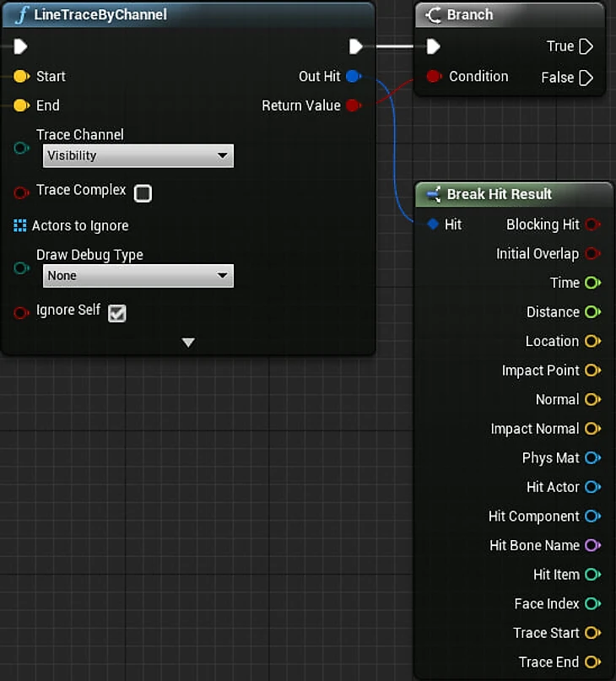Click the Impact Normal output pin
Screen dimensions: 616x681
point(593,429)
